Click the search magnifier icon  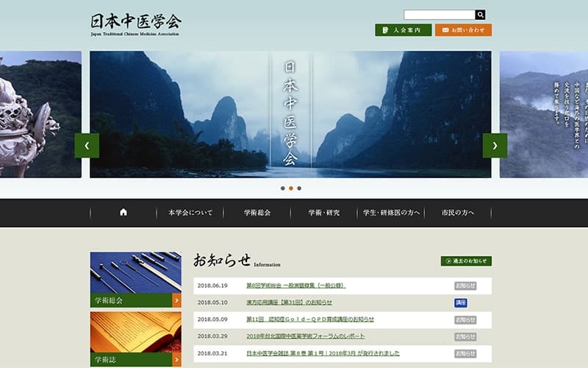point(480,15)
